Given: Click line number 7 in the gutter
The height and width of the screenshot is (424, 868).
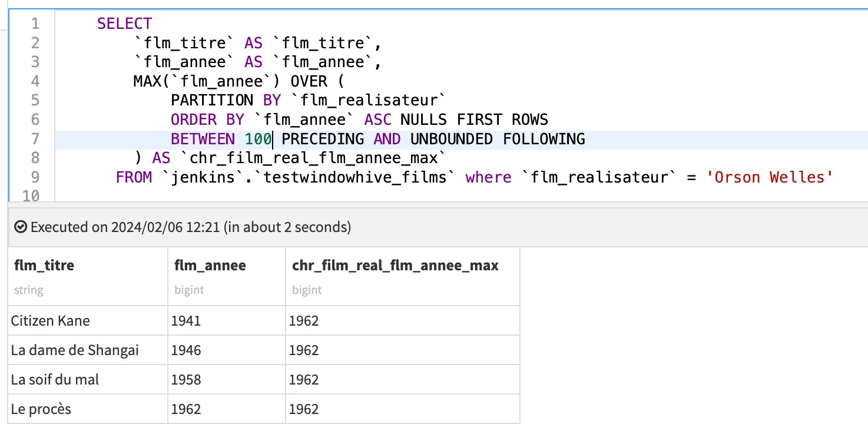Looking at the screenshot, I should click(34, 139).
